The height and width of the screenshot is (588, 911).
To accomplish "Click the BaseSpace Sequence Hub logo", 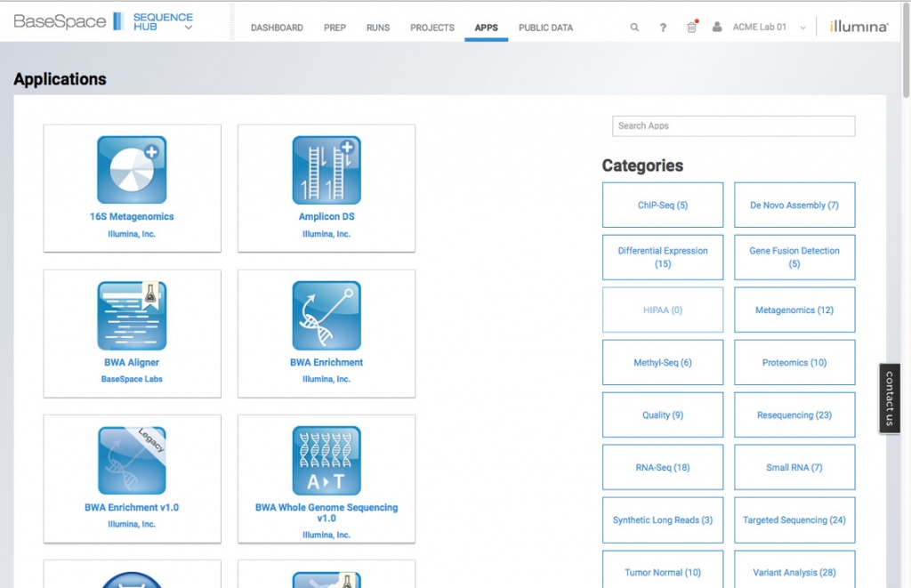I will (x=103, y=21).
